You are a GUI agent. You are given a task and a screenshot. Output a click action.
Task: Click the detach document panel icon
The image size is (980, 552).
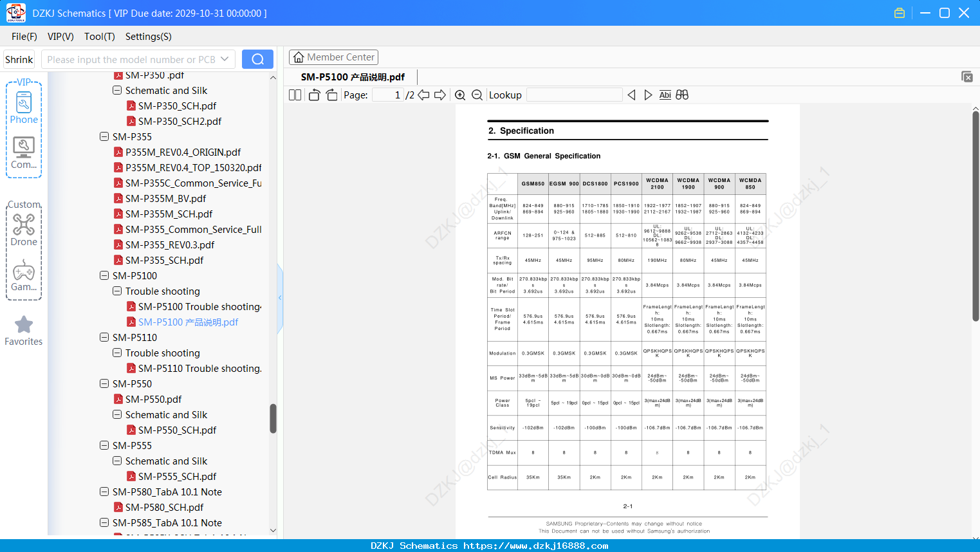point(967,77)
